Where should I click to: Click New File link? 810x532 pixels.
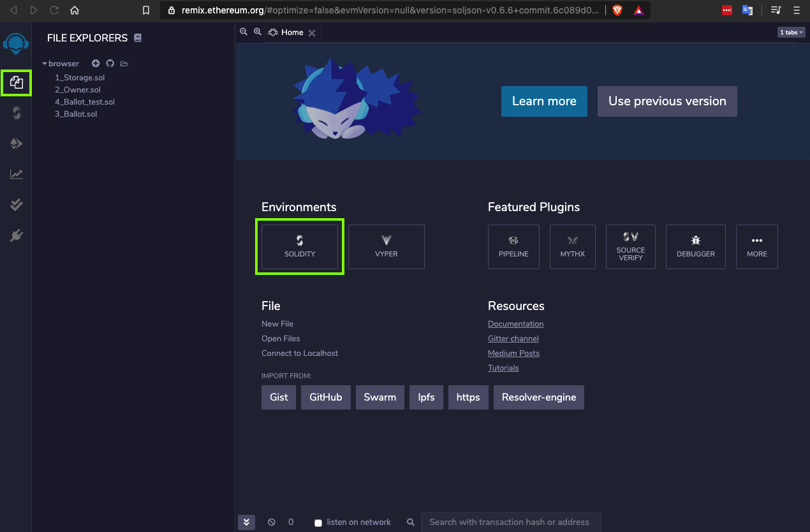pyautogui.click(x=277, y=324)
